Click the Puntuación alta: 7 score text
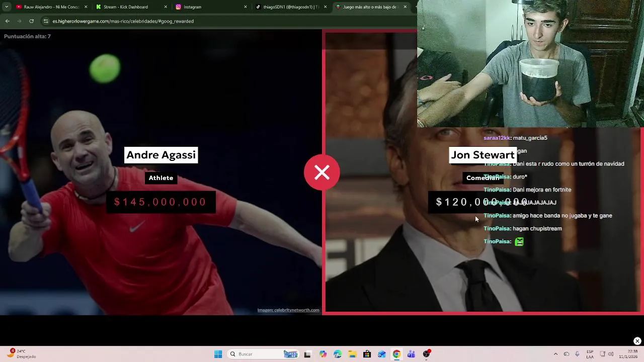Image resolution: width=644 pixels, height=362 pixels. pyautogui.click(x=27, y=36)
